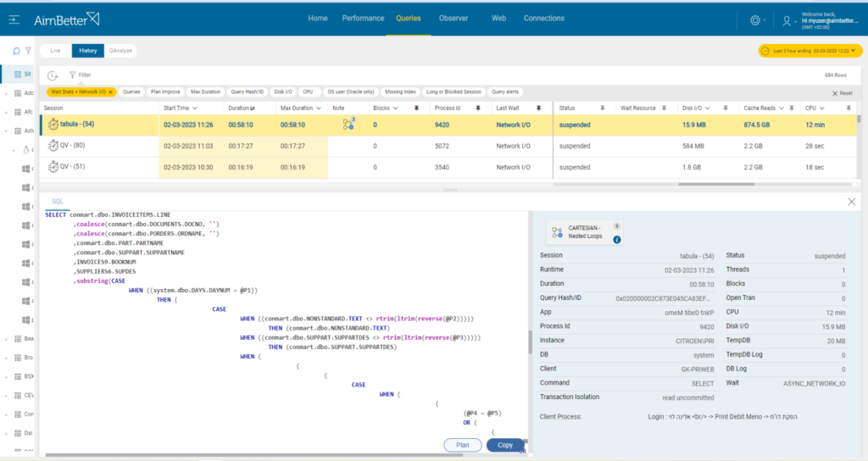The height and width of the screenshot is (461, 868).
Task: Click the session icon for tabula - (54)
Action: click(53, 125)
